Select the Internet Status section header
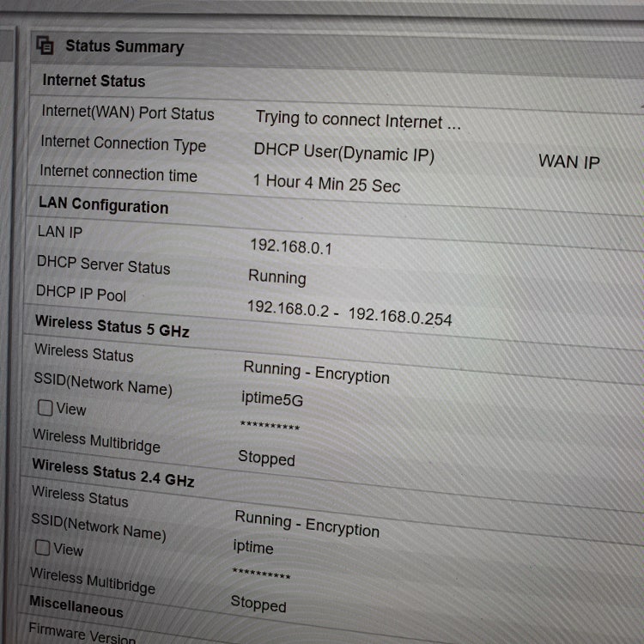This screenshot has width=644, height=644. click(x=94, y=81)
